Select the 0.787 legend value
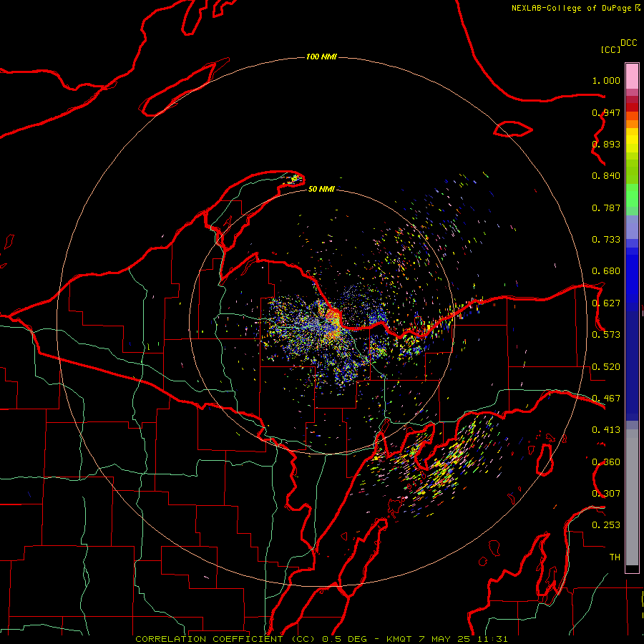 [x=606, y=208]
